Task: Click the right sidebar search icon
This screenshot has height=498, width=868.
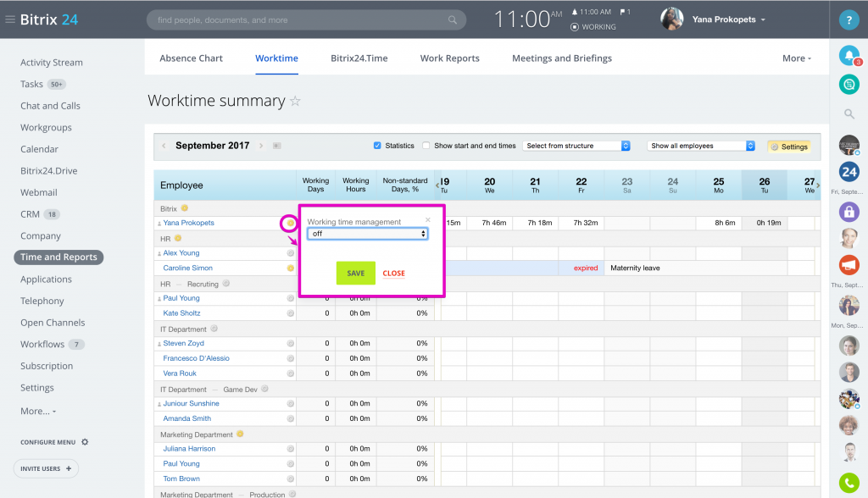Action: tap(849, 114)
